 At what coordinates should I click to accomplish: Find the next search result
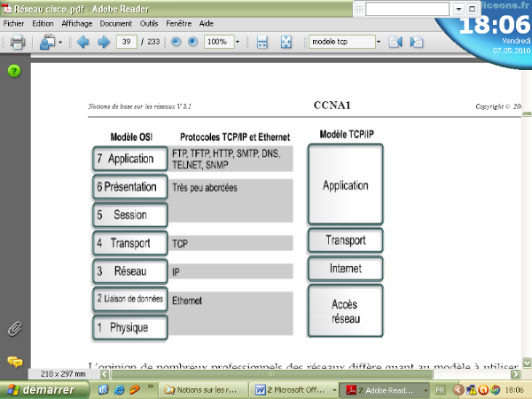[x=417, y=42]
